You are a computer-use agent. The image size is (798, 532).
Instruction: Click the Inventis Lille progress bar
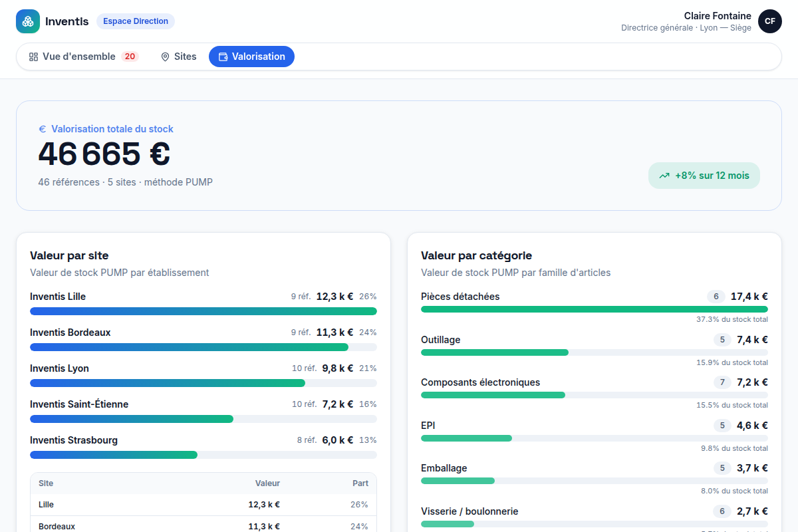click(x=203, y=311)
